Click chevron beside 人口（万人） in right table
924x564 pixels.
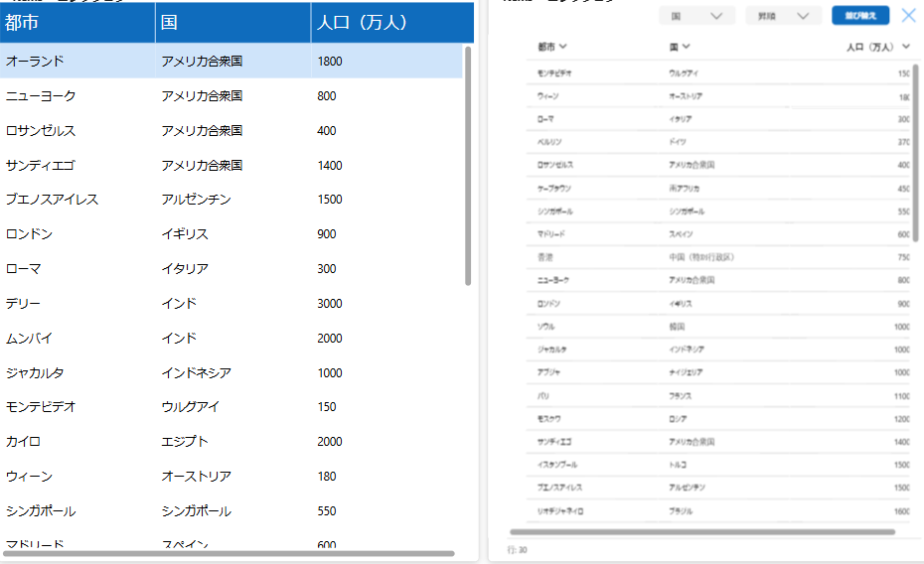click(905, 47)
